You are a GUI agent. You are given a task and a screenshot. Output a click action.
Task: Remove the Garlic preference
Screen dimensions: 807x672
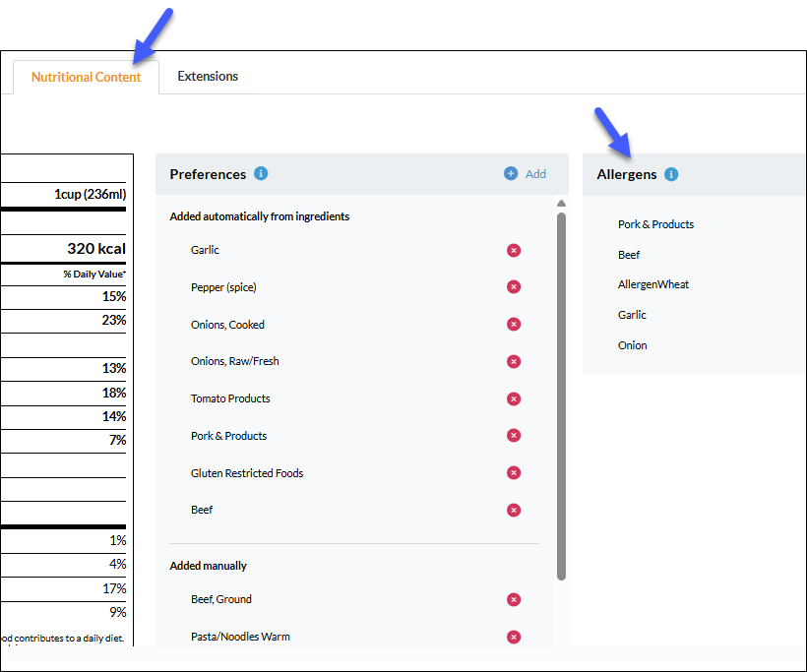513,250
